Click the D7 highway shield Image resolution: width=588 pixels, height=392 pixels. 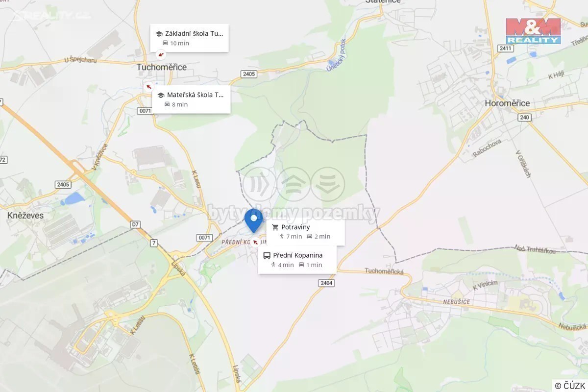[x=135, y=224]
